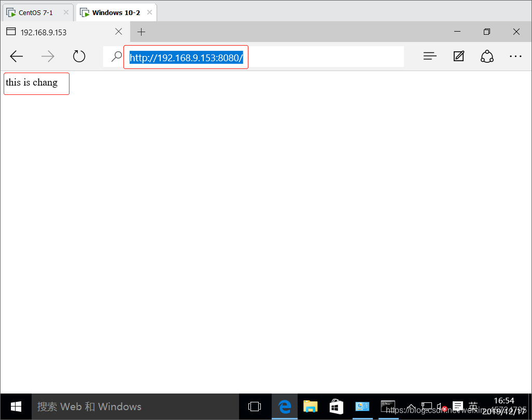Open the Windows Start menu

click(16, 407)
